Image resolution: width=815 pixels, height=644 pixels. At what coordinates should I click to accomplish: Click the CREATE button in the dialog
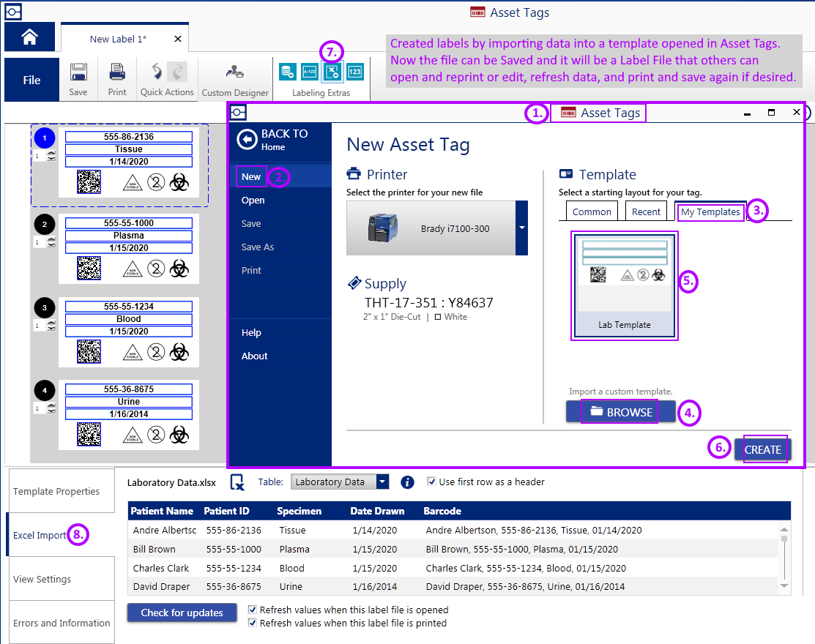(x=764, y=449)
